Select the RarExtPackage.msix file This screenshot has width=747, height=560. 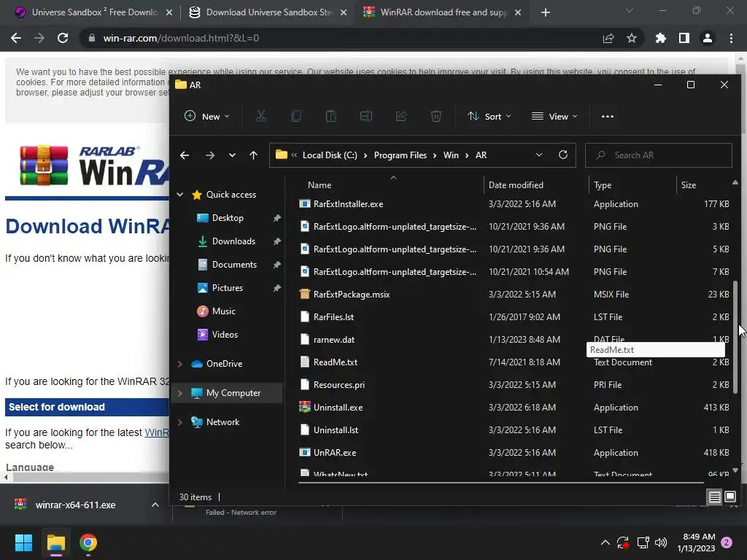pos(352,295)
